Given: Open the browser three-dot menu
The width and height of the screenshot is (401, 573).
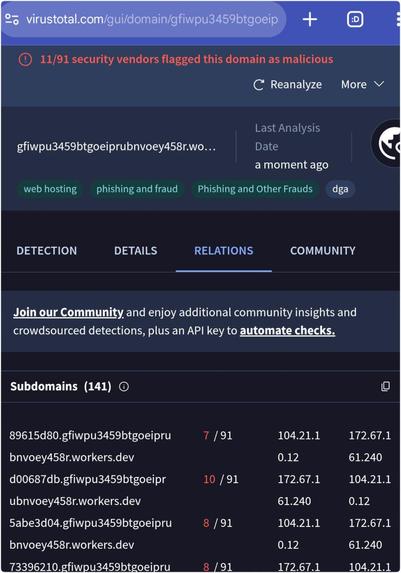Looking at the screenshot, I should [398, 19].
